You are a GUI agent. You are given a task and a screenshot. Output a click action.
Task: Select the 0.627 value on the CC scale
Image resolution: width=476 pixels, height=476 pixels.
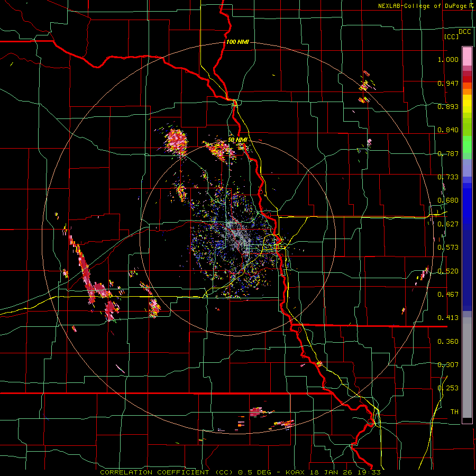[x=448, y=224]
